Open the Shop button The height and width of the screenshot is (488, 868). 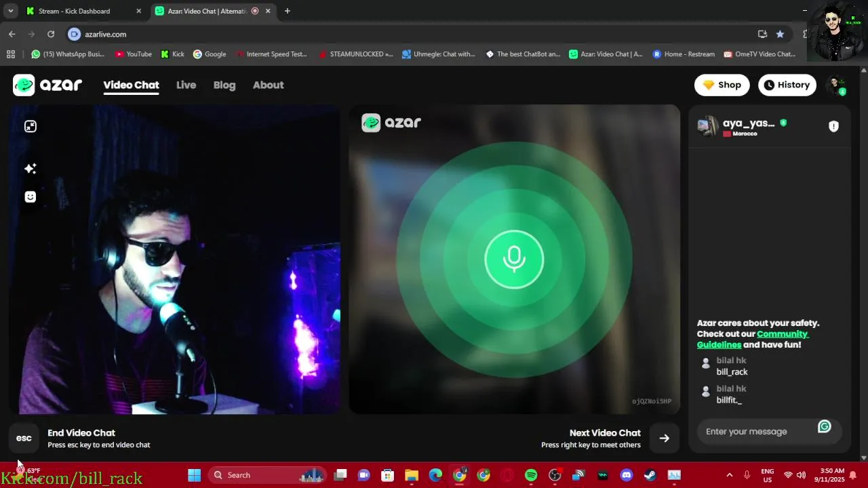point(722,85)
